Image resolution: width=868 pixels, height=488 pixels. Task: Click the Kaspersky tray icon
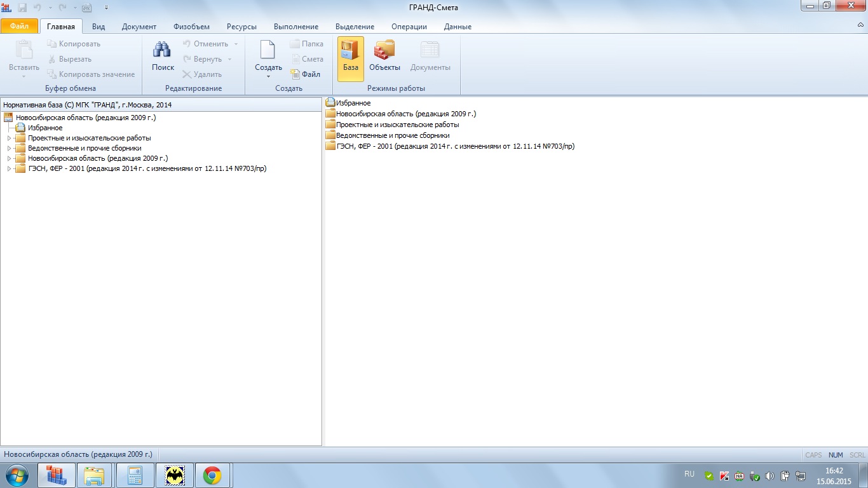(724, 475)
